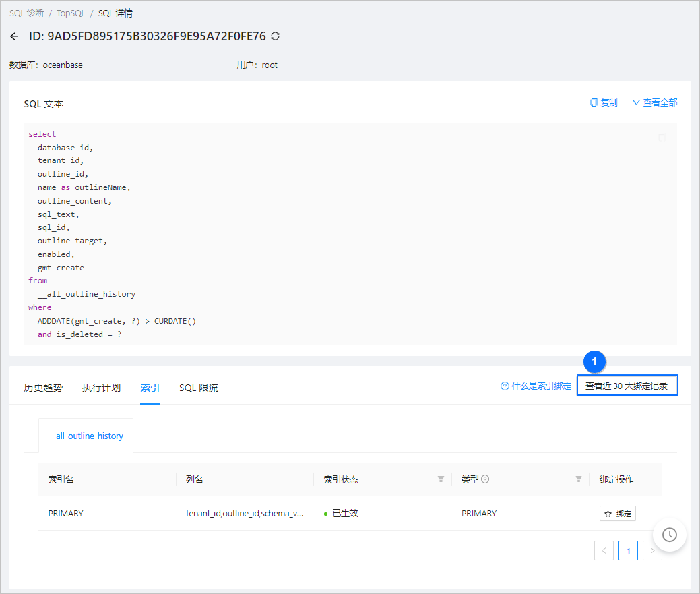Click the 绑定操作 column header
This screenshot has width=700, height=594.
point(616,479)
